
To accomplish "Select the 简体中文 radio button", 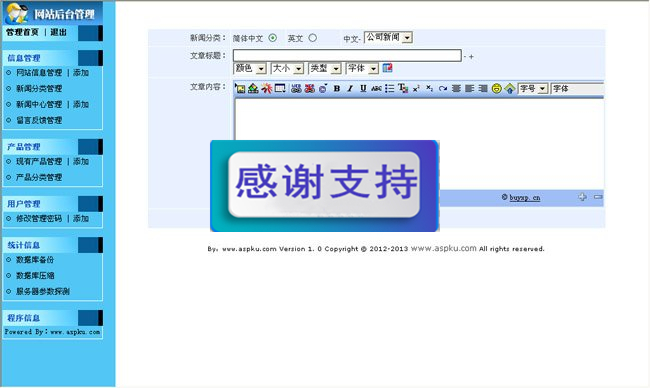I will 272,38.
